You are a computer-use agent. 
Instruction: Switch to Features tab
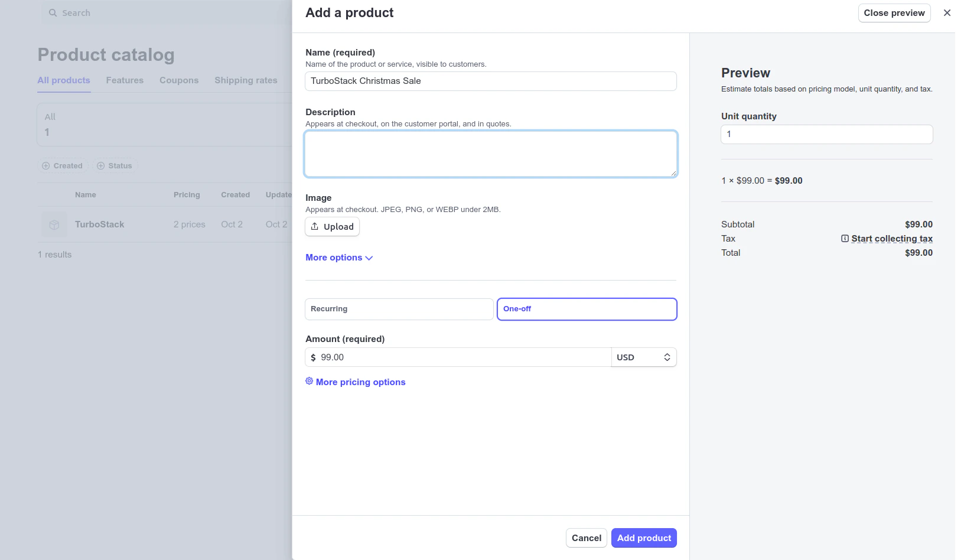[125, 80]
